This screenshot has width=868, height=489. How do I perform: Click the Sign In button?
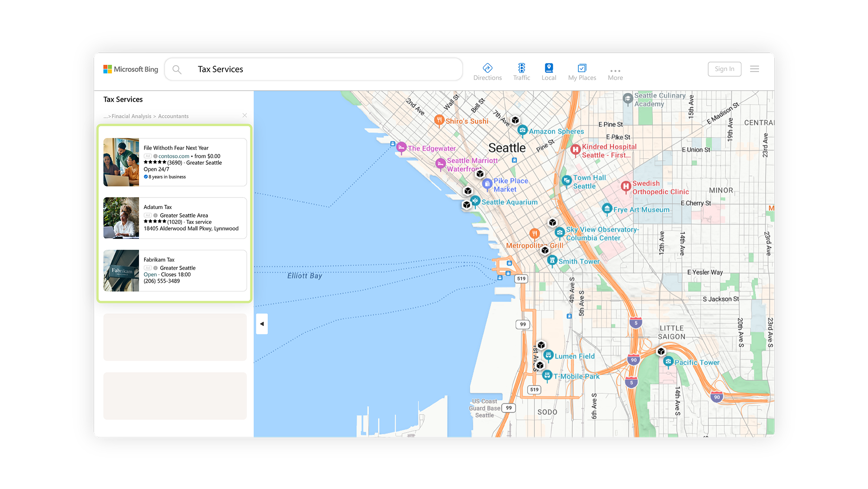click(x=724, y=69)
